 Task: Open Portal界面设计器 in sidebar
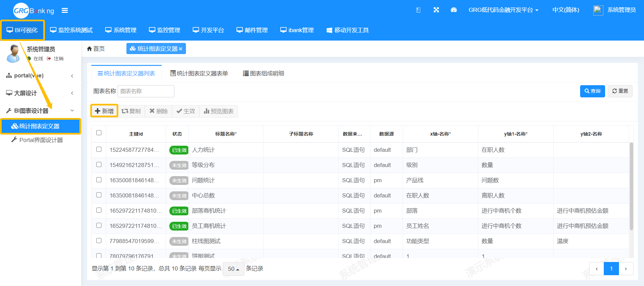coord(37,140)
